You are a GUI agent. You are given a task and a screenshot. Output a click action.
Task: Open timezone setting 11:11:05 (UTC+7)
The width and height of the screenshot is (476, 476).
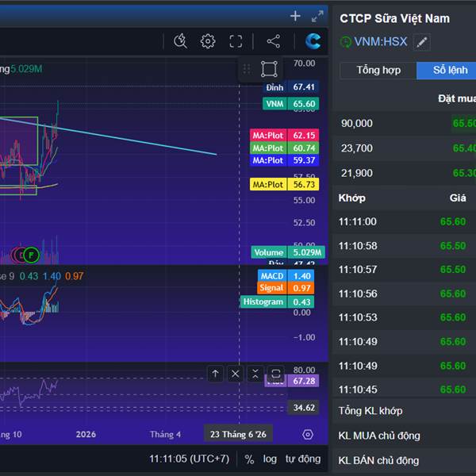coord(189,459)
